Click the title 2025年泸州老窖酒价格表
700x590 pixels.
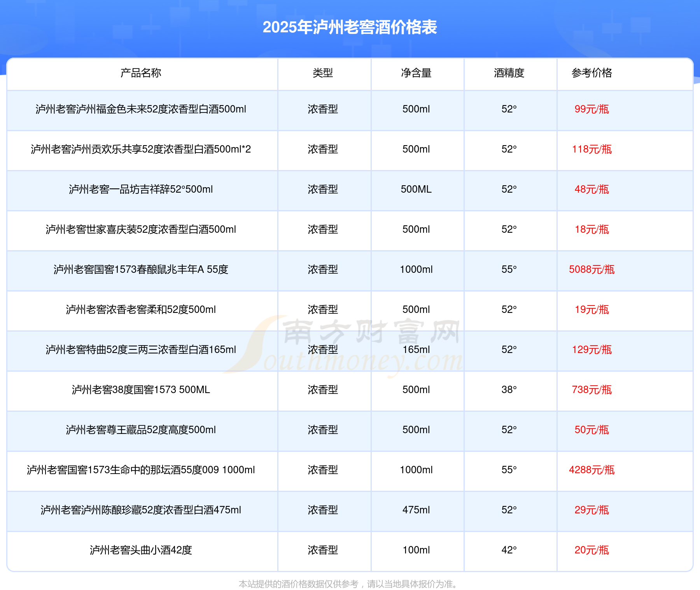[x=350, y=27]
